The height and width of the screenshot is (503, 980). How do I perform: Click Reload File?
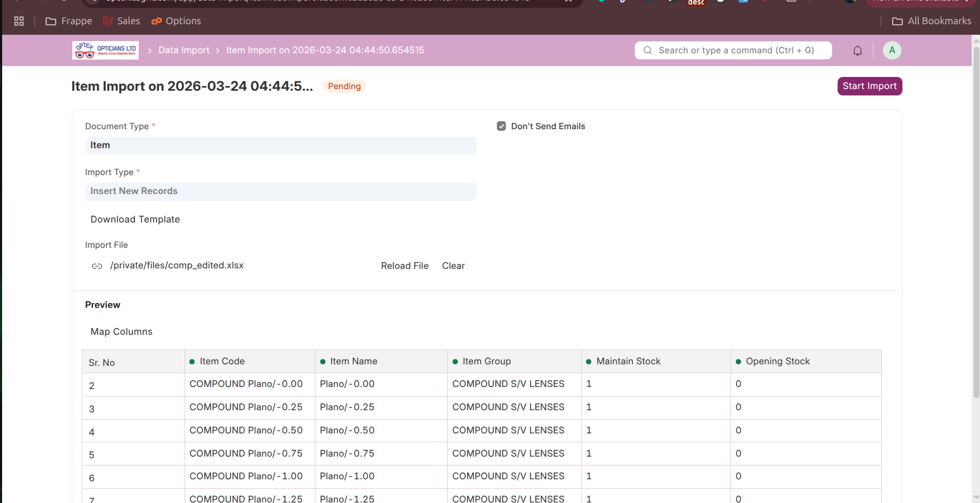point(405,266)
